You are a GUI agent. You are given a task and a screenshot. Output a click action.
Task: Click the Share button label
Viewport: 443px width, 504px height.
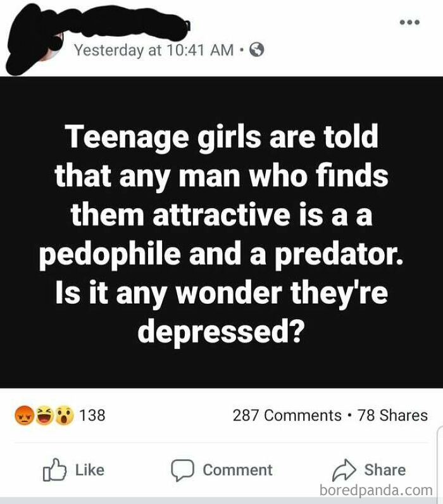[385, 470]
